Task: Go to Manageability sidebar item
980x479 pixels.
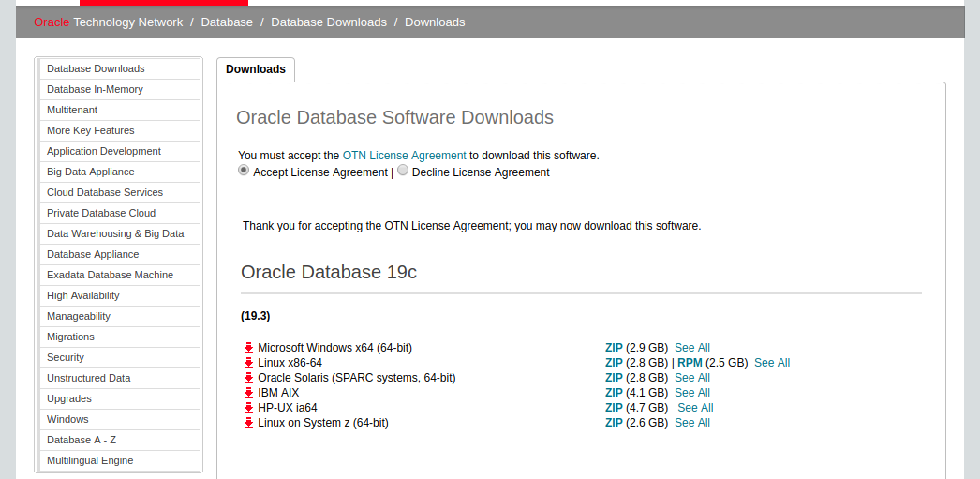Action: (x=119, y=317)
